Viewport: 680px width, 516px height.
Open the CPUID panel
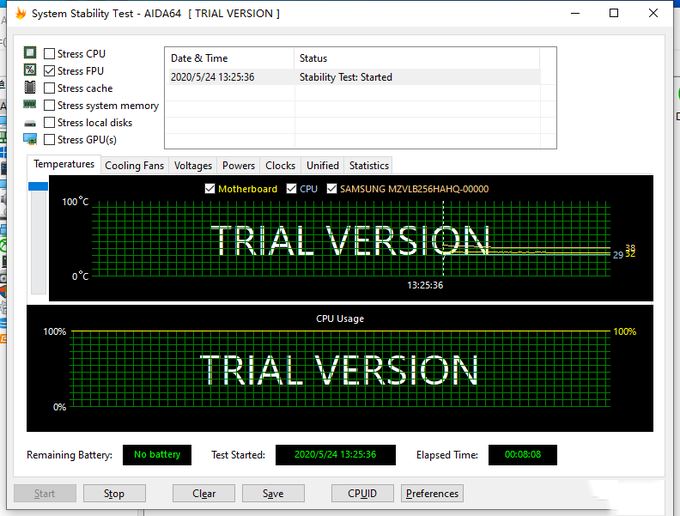point(362,493)
